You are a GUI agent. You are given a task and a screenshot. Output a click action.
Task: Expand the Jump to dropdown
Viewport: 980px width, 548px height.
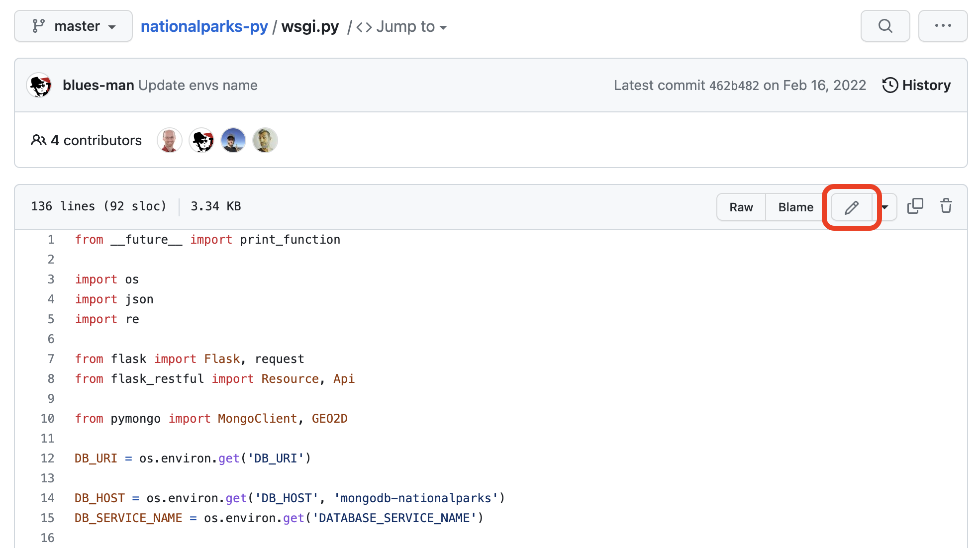click(x=402, y=27)
